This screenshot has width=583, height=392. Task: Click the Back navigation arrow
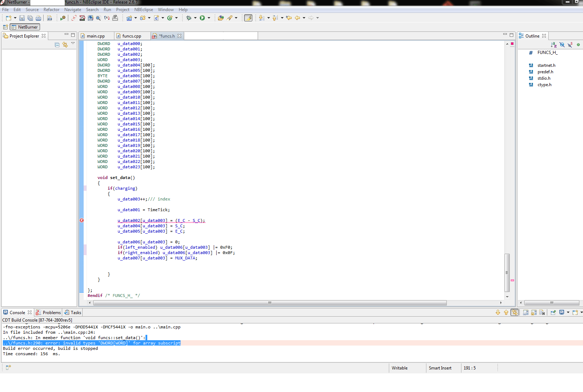(x=297, y=18)
